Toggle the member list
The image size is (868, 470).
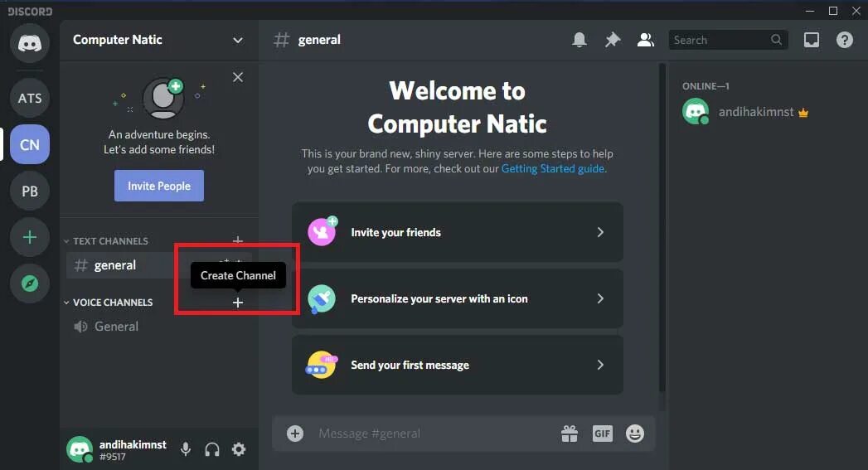pyautogui.click(x=646, y=40)
